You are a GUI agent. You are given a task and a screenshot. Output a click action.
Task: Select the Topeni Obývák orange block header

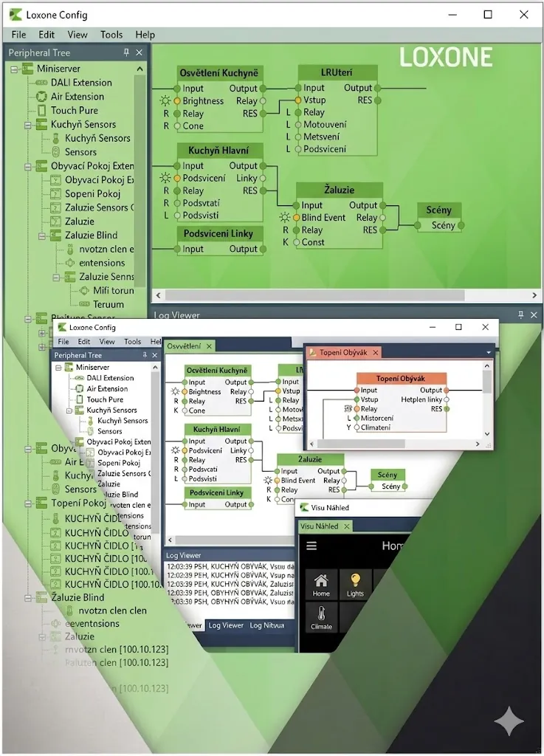pyautogui.click(x=401, y=379)
